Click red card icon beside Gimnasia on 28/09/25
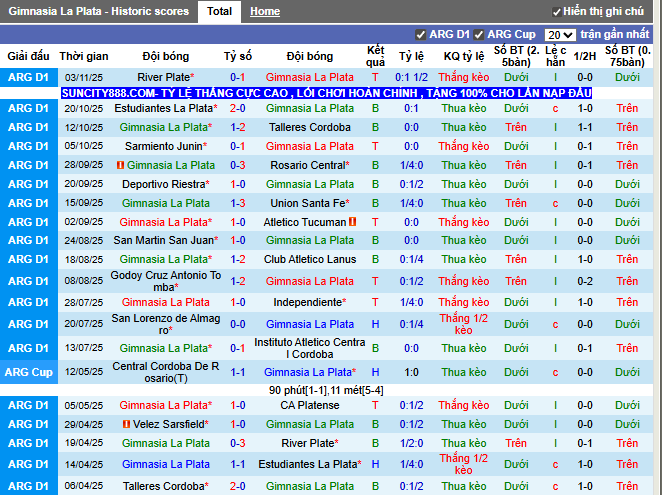662x495 pixels. pos(120,165)
